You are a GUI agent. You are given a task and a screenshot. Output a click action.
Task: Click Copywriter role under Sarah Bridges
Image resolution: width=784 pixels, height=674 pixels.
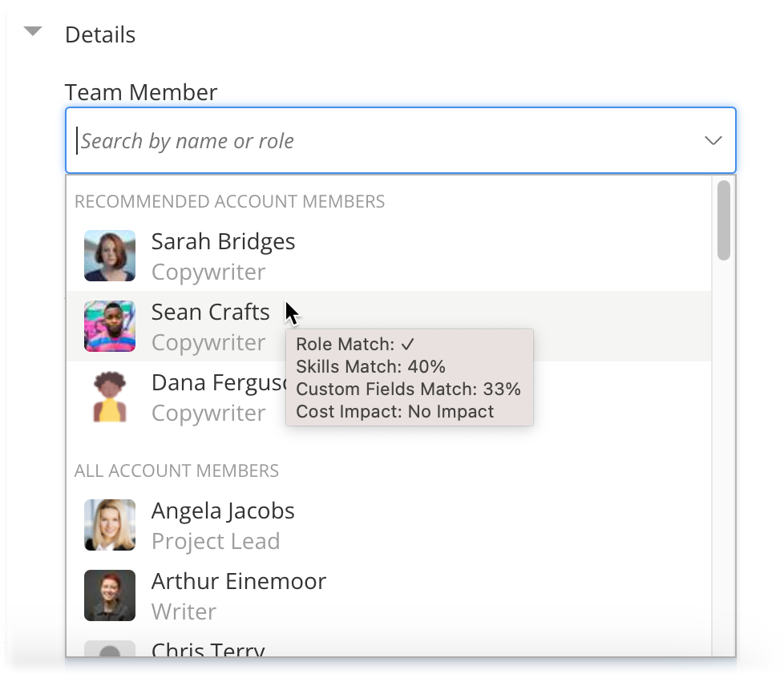208,272
